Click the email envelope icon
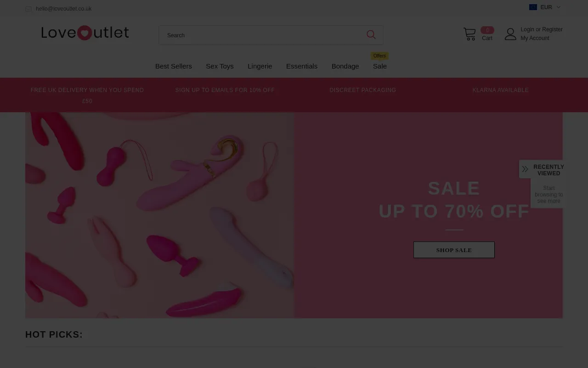 28,9
